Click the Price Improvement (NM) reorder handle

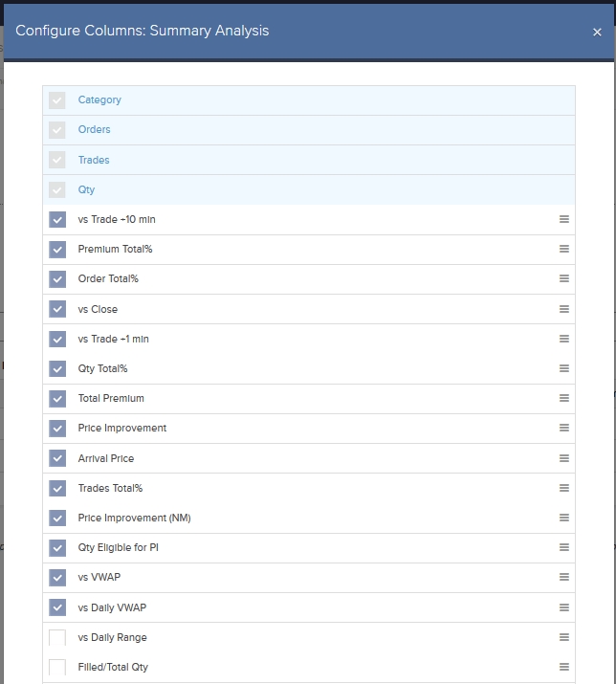click(x=564, y=518)
